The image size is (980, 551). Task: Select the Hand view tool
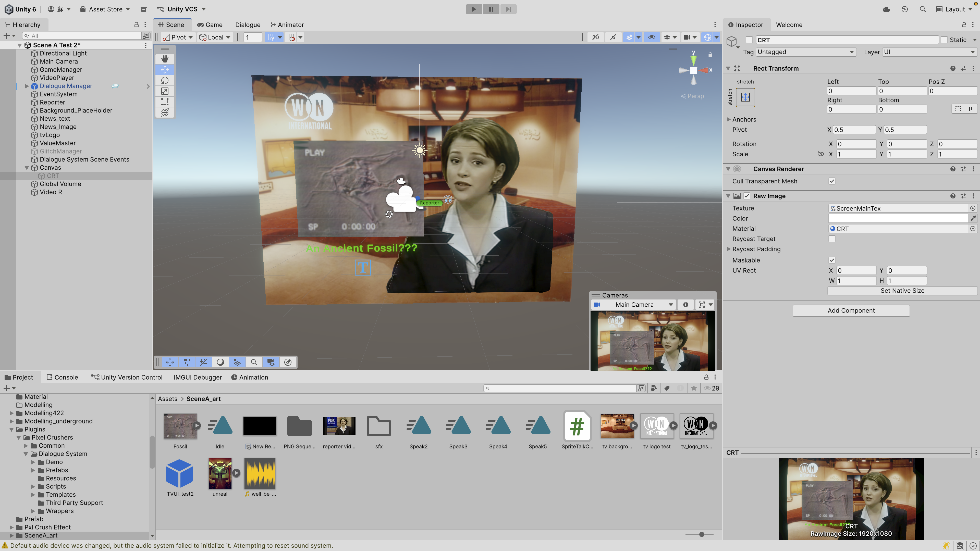165,59
